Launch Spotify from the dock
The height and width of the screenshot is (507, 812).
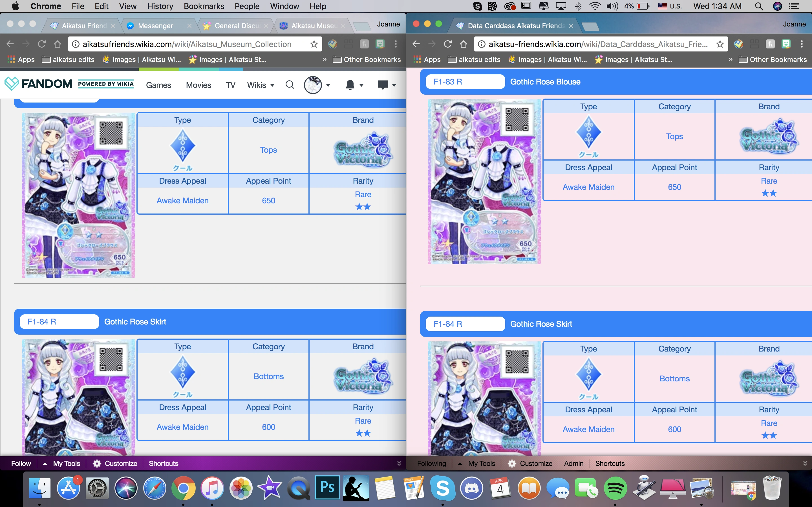click(x=615, y=488)
